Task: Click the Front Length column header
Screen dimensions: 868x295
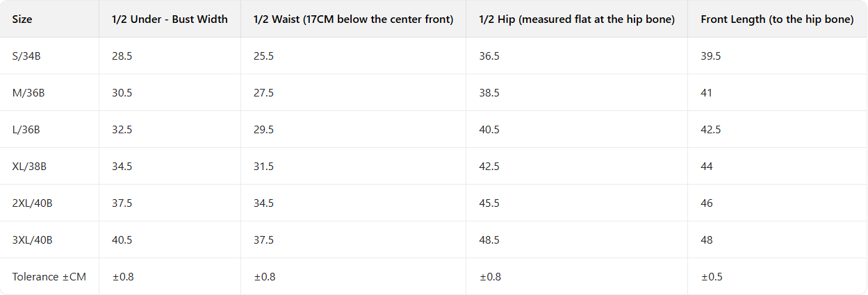Action: (x=777, y=19)
